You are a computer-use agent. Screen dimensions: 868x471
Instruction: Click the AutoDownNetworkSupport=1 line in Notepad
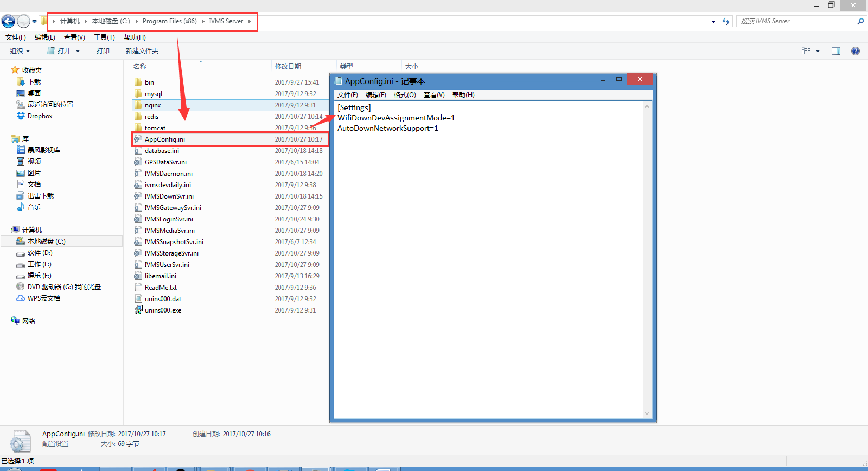[x=388, y=128]
